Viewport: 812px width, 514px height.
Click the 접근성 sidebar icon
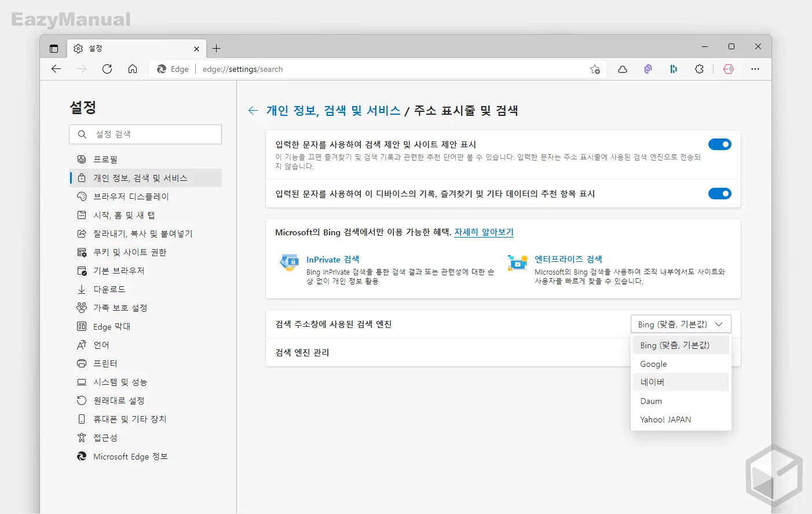(x=82, y=438)
